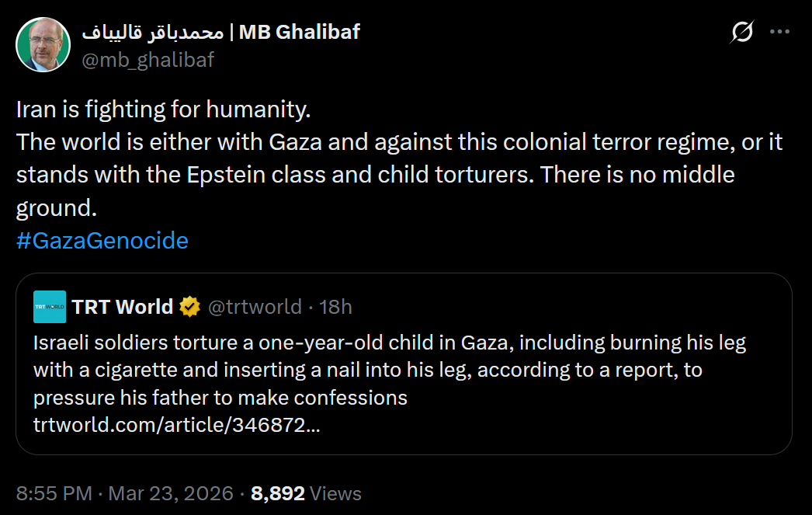Click the English name MB Ghalibaf
The image size is (812, 515).
(300, 32)
